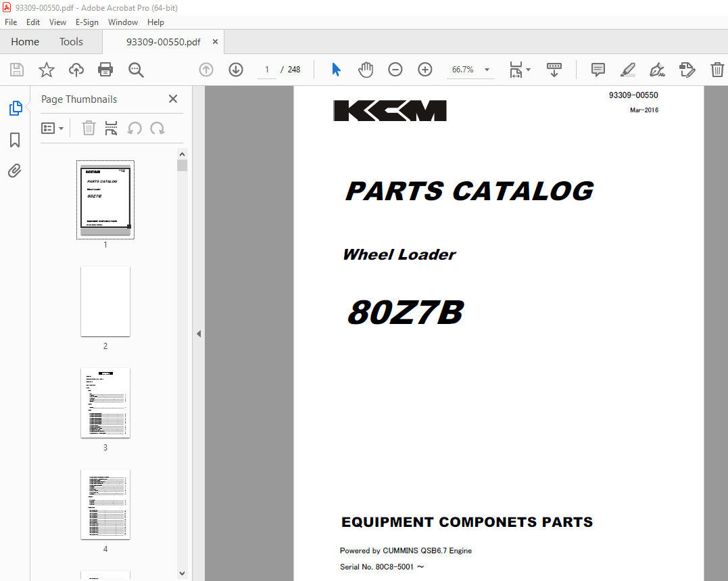Viewport: 728px width, 581px height.
Task: Click the total pages 248 label
Action: pos(294,70)
